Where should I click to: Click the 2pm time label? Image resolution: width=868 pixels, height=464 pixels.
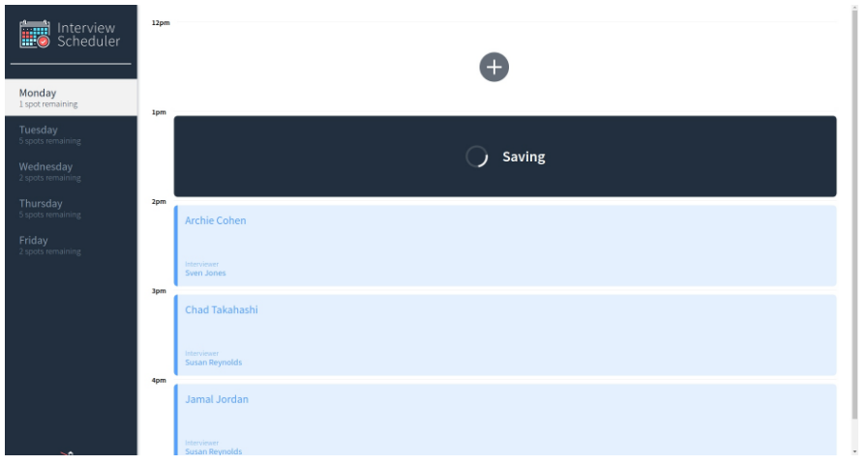pyautogui.click(x=159, y=201)
